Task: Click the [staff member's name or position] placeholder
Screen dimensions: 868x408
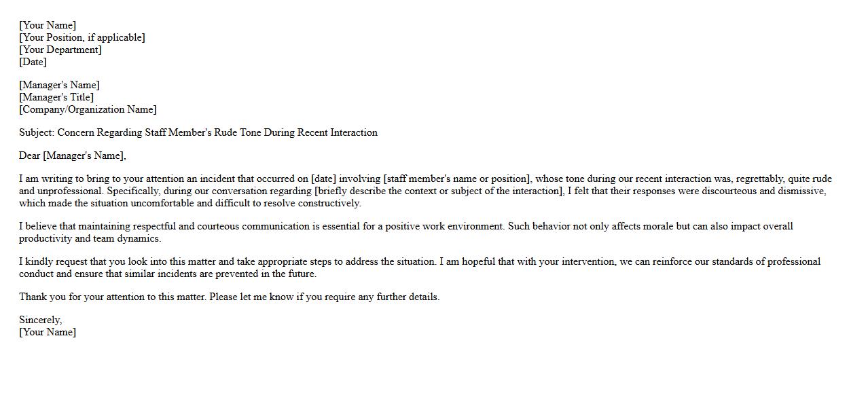Action: tap(456, 179)
